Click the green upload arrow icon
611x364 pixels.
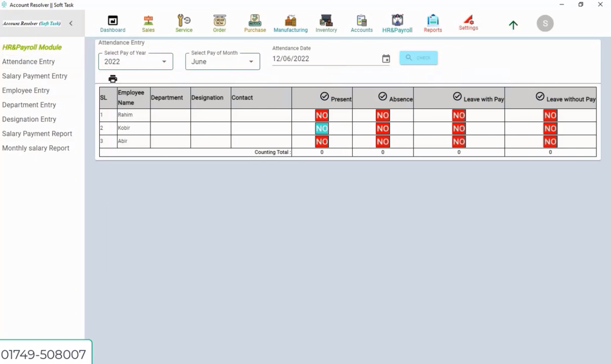point(513,25)
